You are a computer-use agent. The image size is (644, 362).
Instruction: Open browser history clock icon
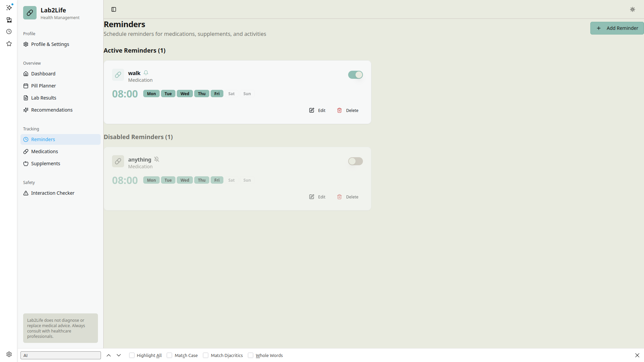[9, 32]
